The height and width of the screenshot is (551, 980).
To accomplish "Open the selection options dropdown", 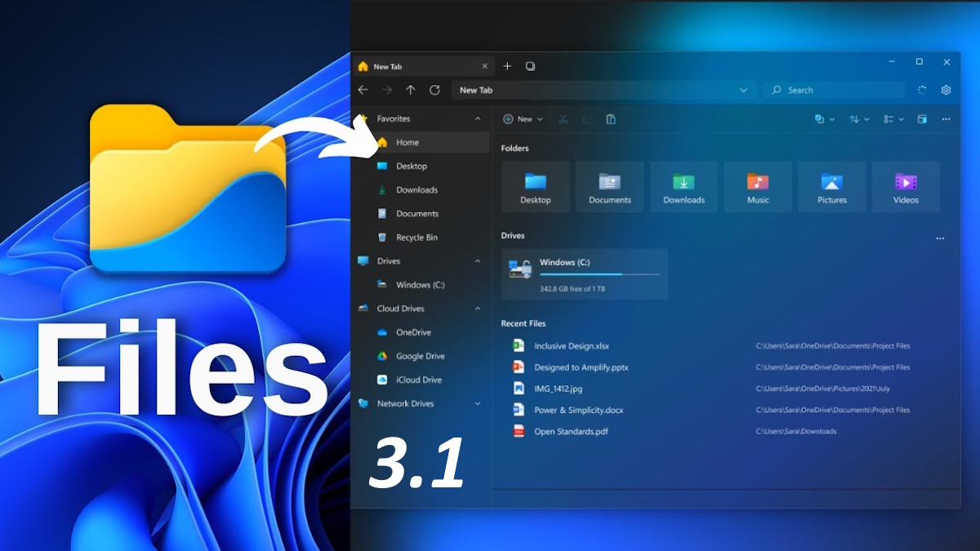I will 824,119.
